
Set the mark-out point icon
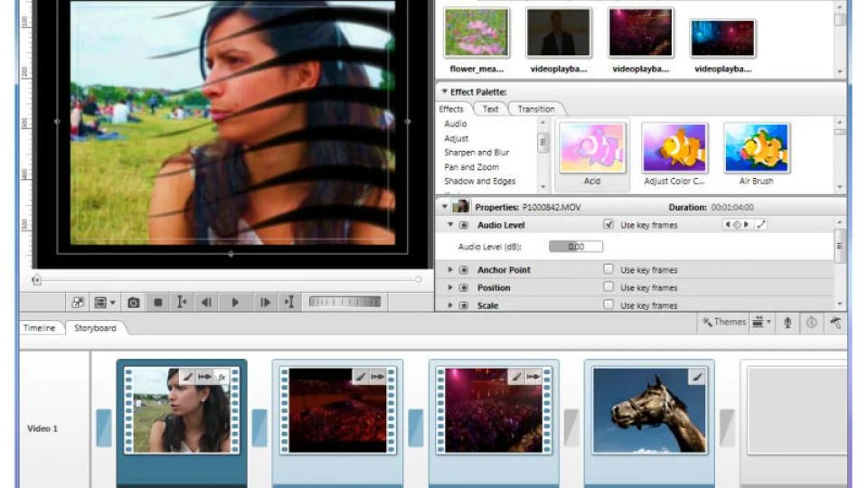point(289,302)
